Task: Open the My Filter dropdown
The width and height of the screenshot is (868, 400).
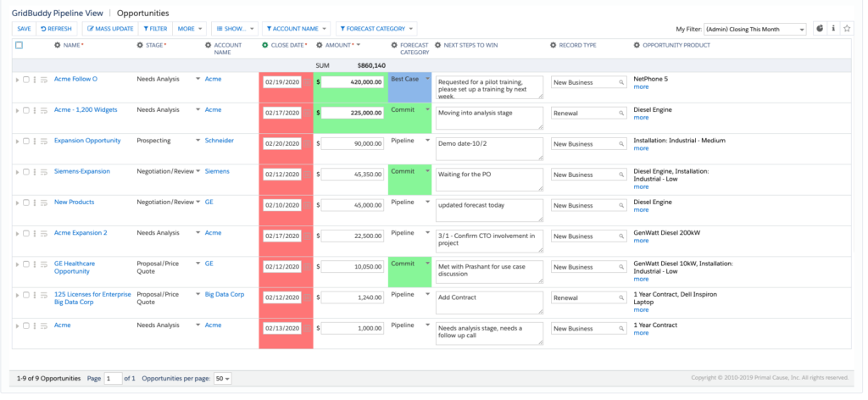Action: [x=755, y=30]
